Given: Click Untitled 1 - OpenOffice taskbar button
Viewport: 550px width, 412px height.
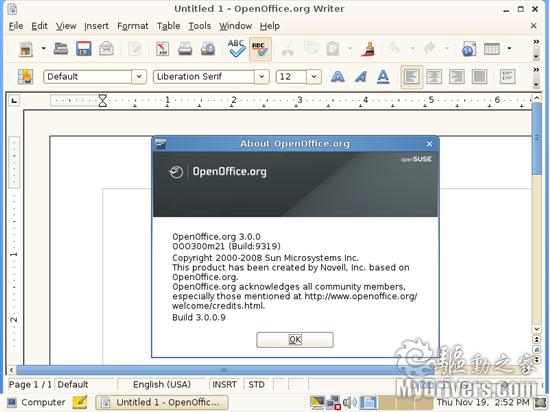Looking at the screenshot, I should tap(162, 403).
